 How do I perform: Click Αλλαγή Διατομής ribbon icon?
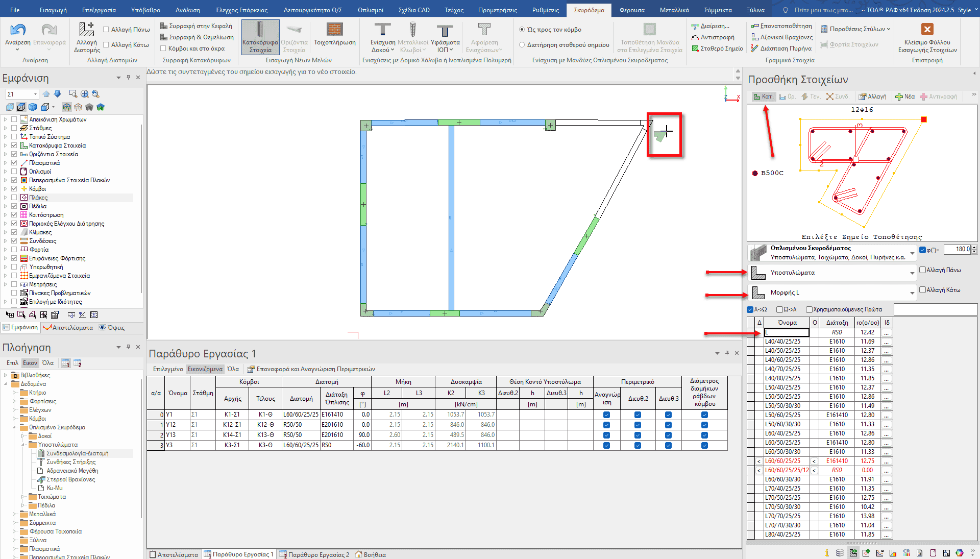87,31
